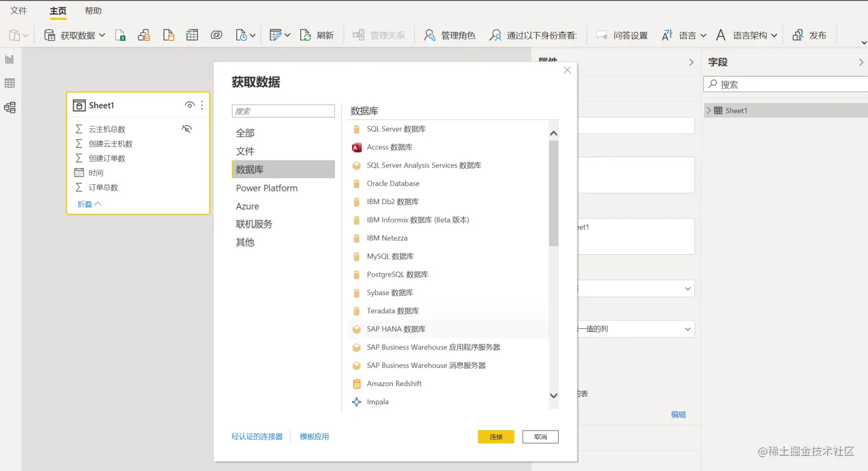The height and width of the screenshot is (471, 868).
Task: Open 问答设置 toolbar item
Action: pos(621,36)
